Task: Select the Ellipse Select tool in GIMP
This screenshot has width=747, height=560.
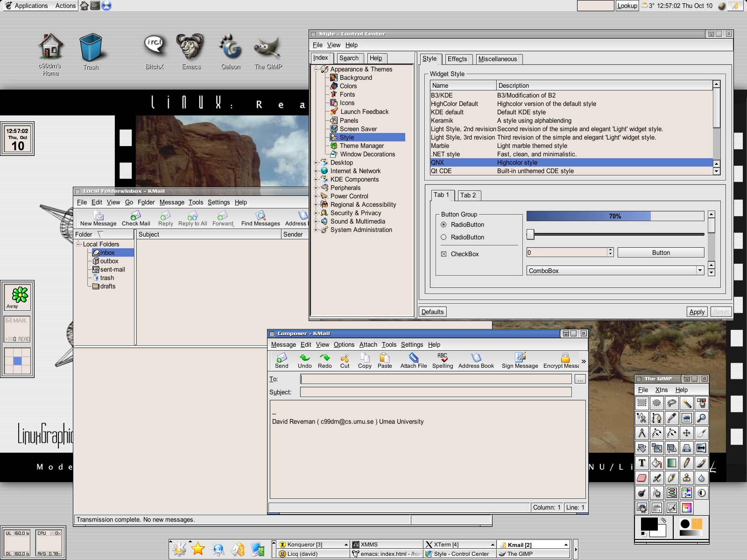Action: tap(657, 403)
